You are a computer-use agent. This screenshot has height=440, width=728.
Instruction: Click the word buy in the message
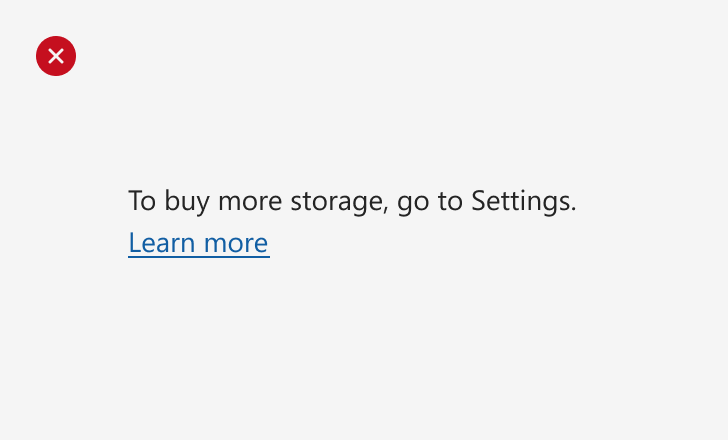click(x=187, y=202)
